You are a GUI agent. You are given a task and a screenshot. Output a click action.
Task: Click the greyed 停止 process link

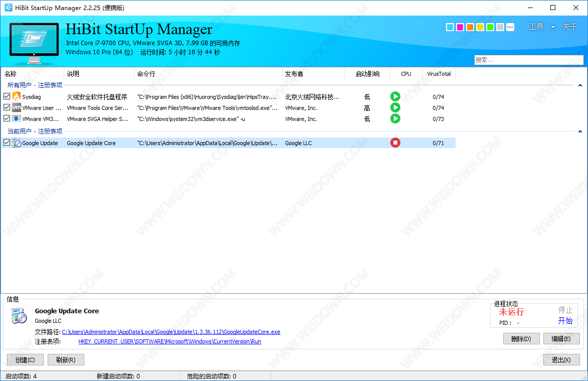click(x=565, y=310)
